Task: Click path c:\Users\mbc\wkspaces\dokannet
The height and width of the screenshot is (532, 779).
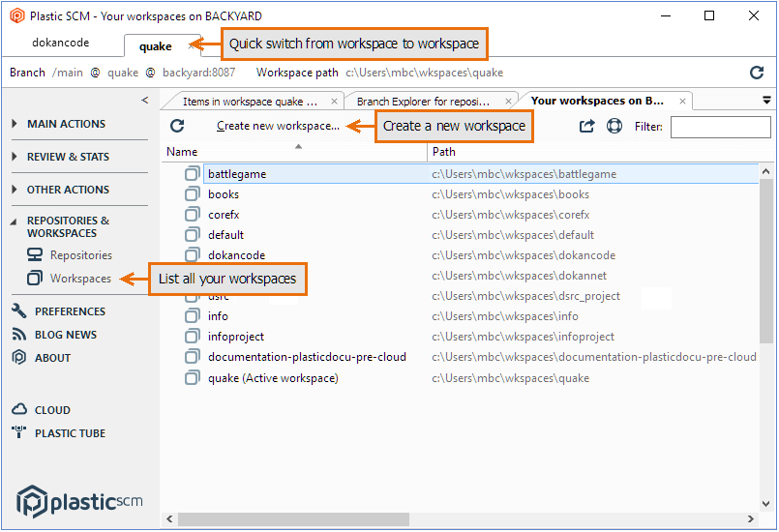Action: [519, 276]
